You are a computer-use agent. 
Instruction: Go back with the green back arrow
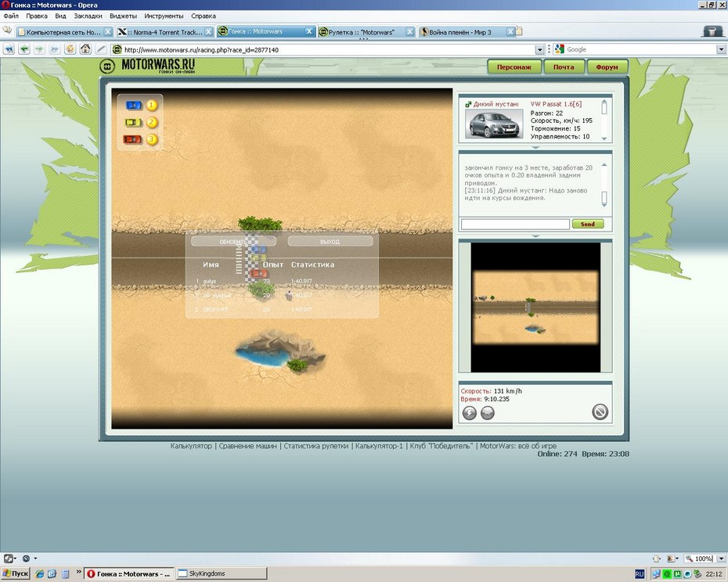click(x=24, y=49)
